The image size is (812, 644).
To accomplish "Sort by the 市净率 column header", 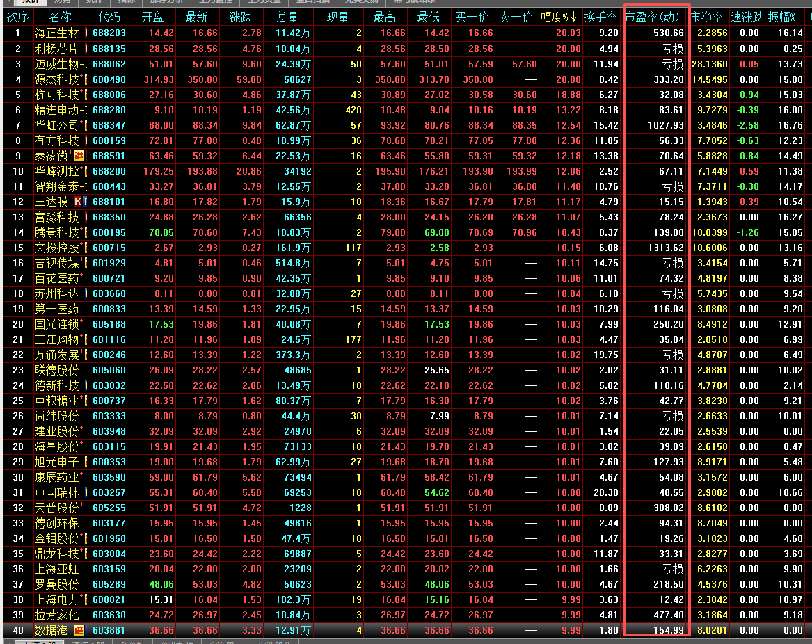I will pyautogui.click(x=707, y=17).
